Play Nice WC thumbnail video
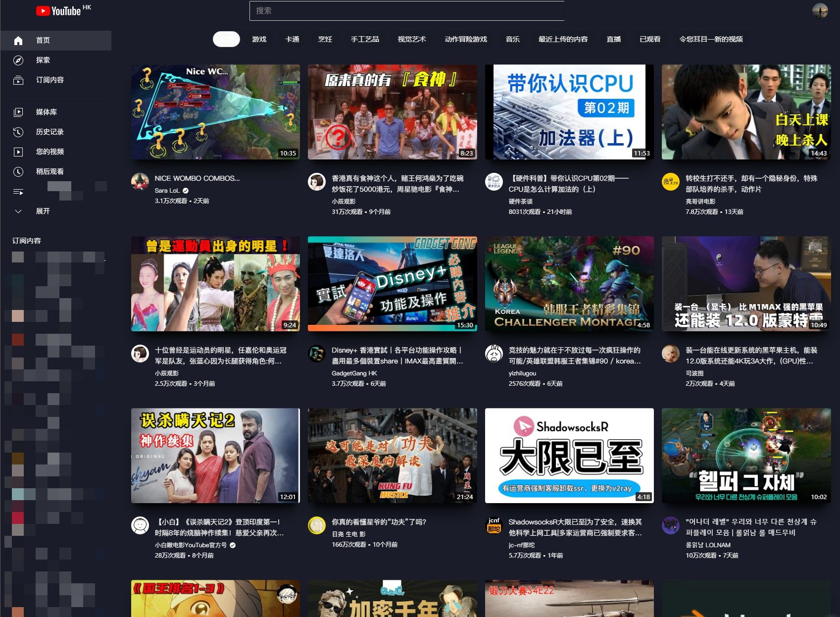The image size is (840, 617). [215, 112]
